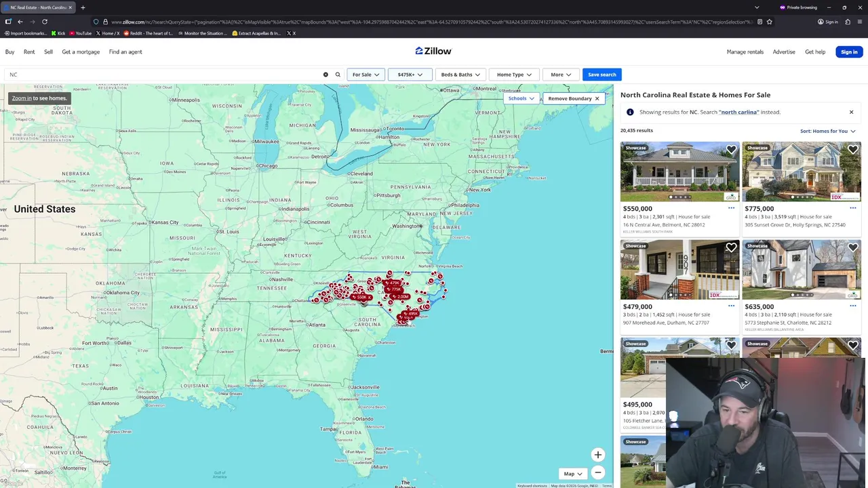Click the site security shield icon
The height and width of the screenshot is (488, 868).
pos(96,22)
